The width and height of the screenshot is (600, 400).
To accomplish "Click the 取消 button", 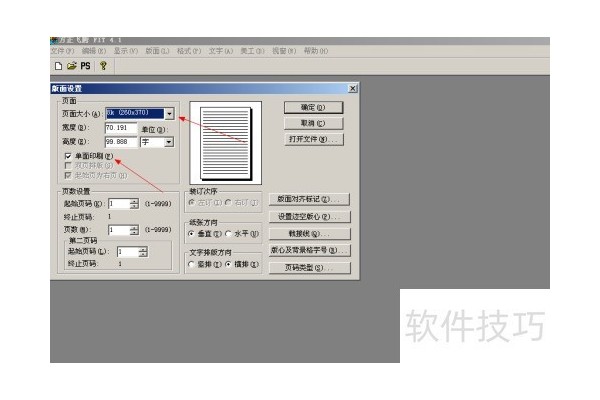I will (x=313, y=123).
